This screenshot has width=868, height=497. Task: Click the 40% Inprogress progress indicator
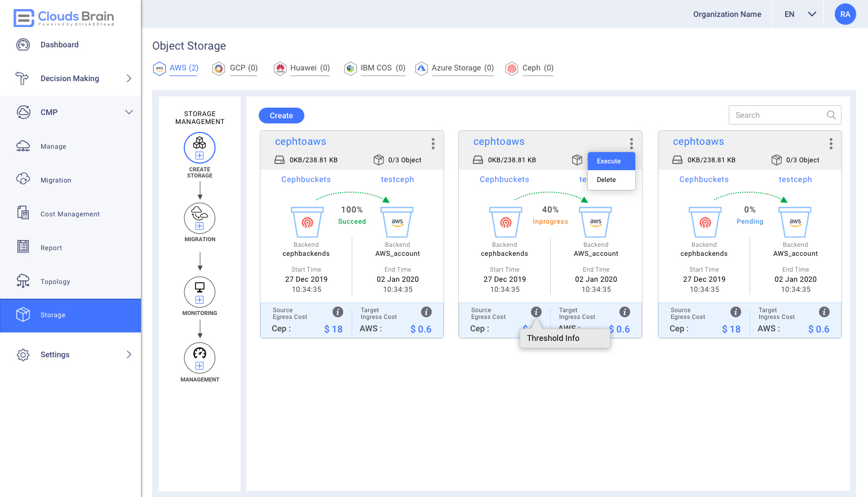pyautogui.click(x=550, y=215)
